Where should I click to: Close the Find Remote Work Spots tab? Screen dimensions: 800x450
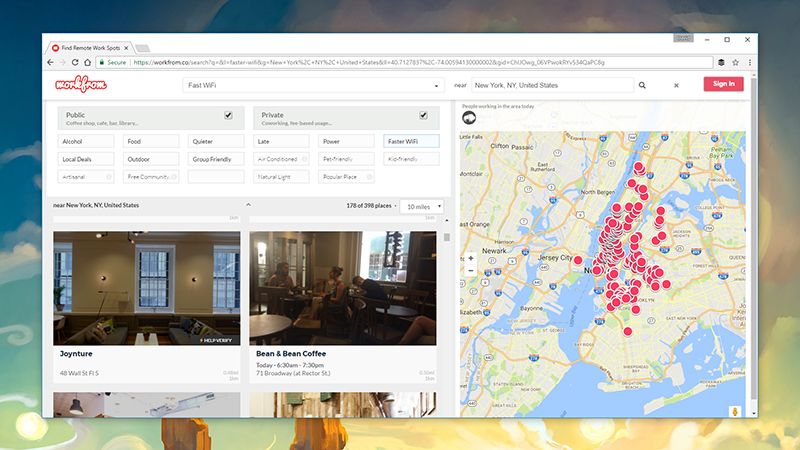pyautogui.click(x=126, y=48)
